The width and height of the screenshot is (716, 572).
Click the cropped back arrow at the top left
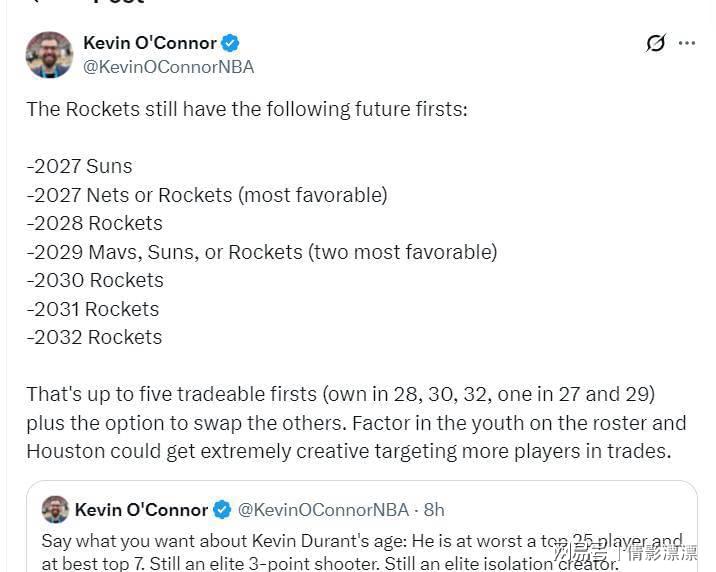pos(34,1)
